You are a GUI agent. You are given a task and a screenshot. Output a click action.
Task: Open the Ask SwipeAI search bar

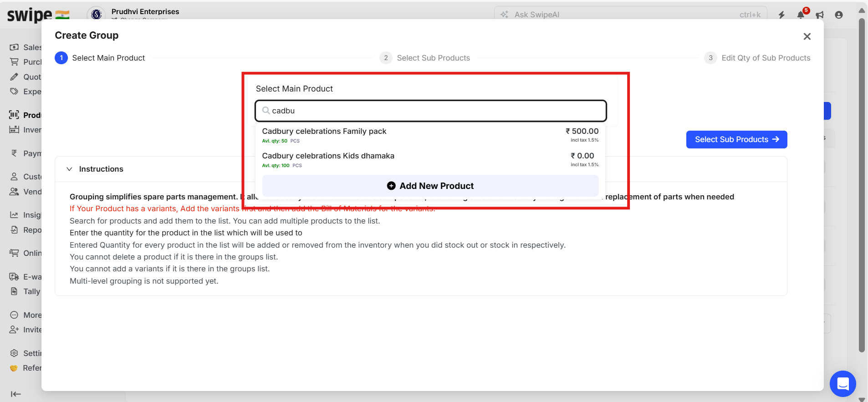630,15
